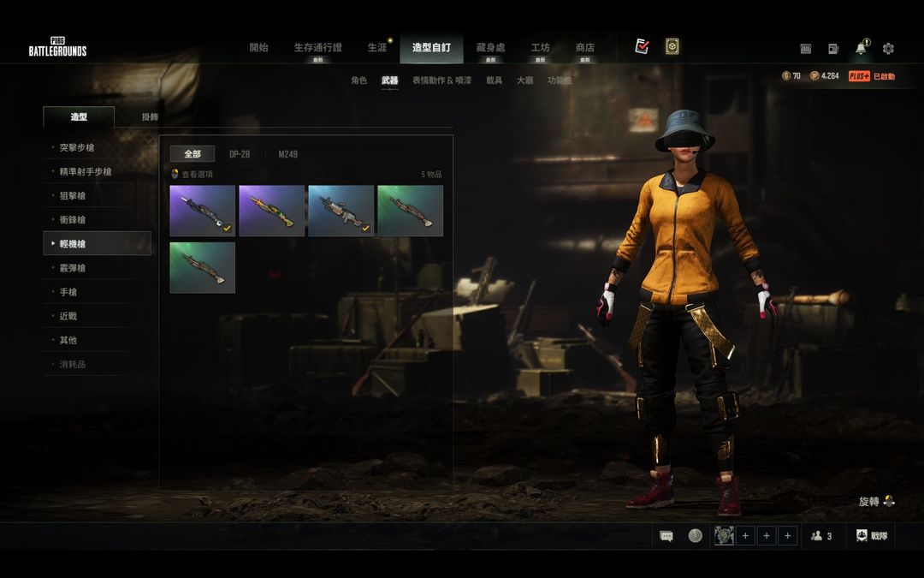Click the PLUS+ 已啟動 badge
The width and height of the screenshot is (924, 578).
(872, 76)
